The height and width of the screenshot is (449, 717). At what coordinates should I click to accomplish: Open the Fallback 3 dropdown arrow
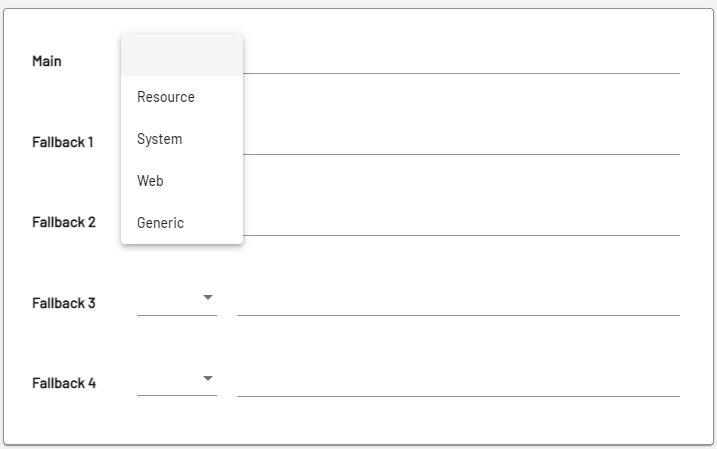point(208,298)
